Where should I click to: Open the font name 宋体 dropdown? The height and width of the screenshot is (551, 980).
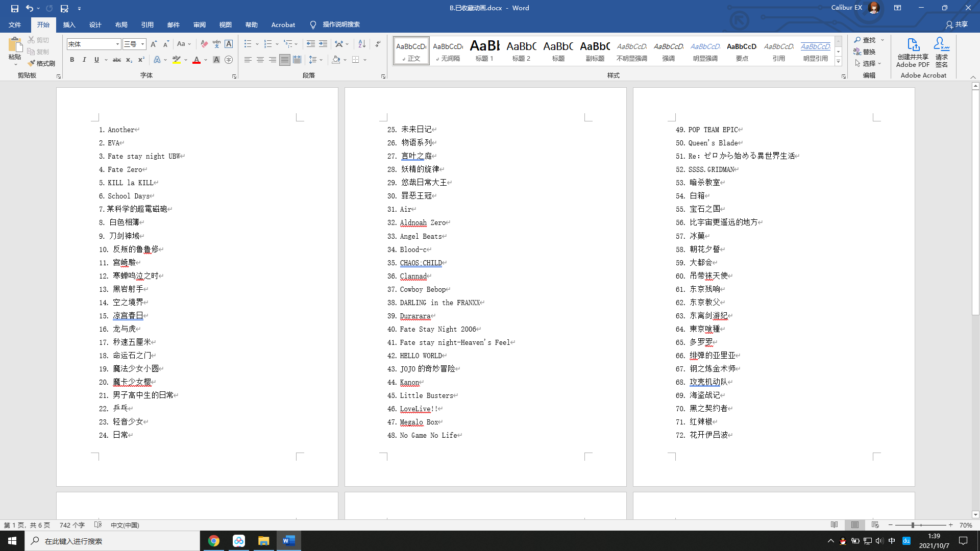[x=117, y=44]
